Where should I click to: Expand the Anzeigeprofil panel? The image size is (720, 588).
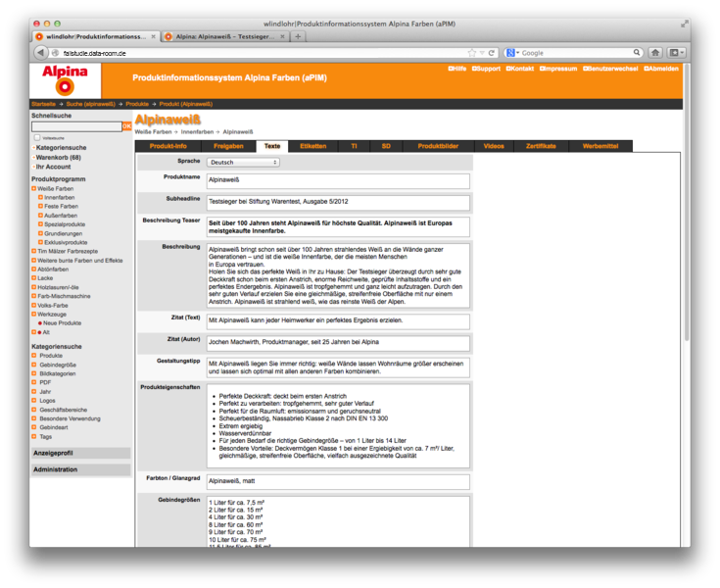pos(80,453)
